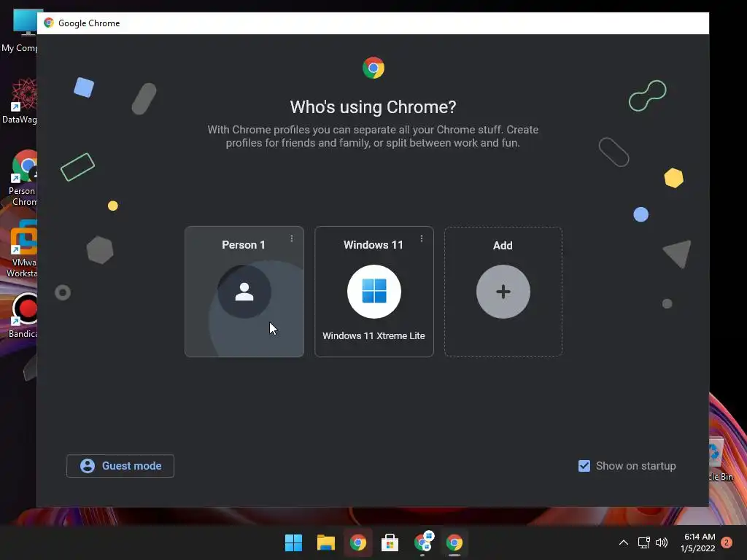Open network status tray icon

pyautogui.click(x=643, y=542)
